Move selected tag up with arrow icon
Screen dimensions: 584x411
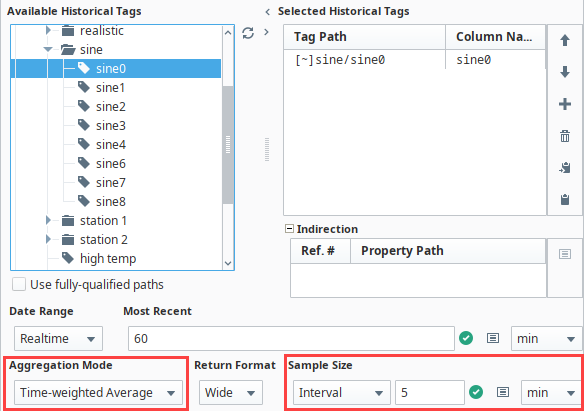tap(565, 40)
